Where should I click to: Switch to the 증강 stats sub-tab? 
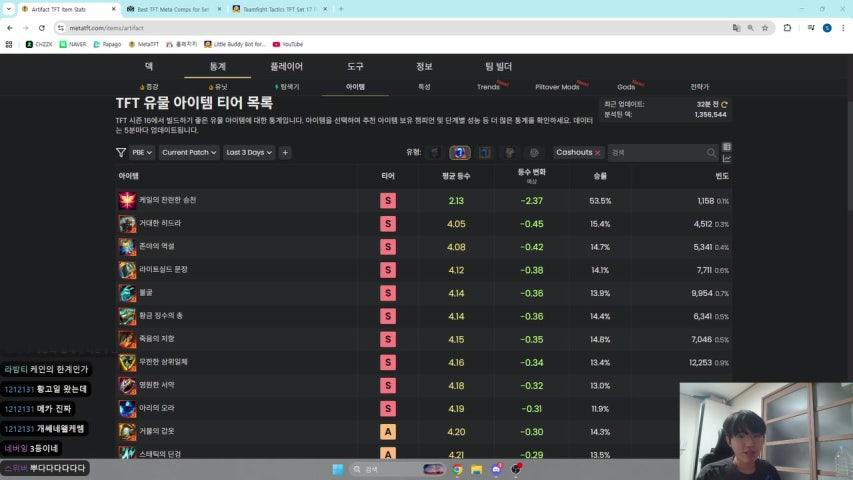tap(149, 87)
